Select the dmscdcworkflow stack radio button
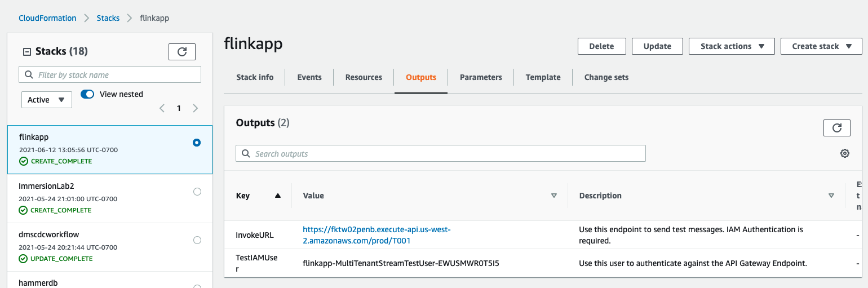Screen dimensions: 868x288 (197, 240)
